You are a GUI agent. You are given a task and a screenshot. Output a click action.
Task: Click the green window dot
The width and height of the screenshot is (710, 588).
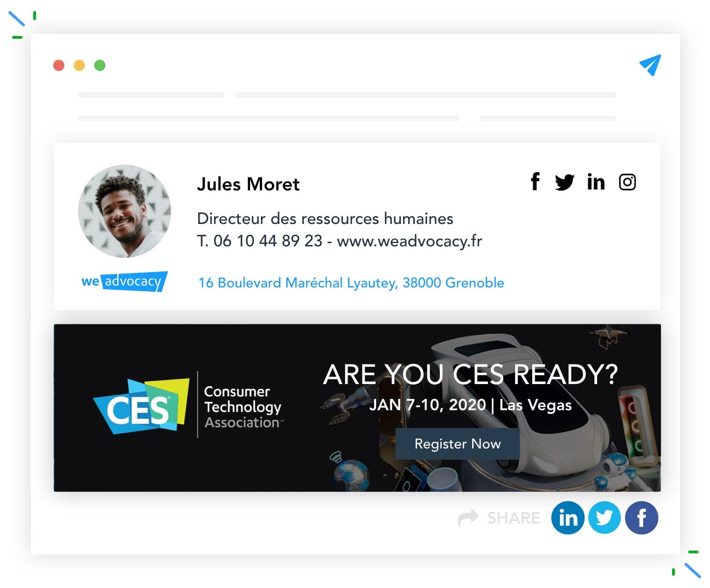click(x=100, y=65)
